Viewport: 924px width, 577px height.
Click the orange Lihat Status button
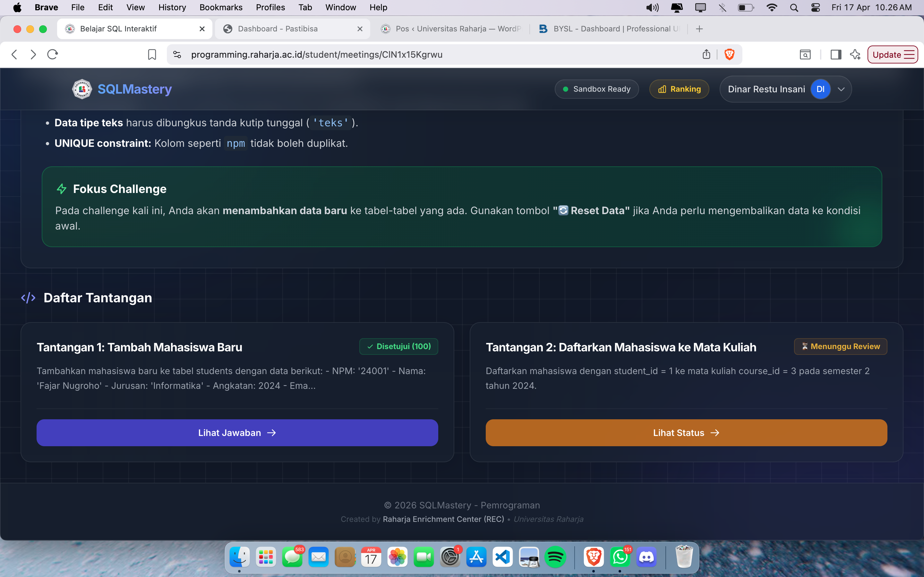coord(686,433)
